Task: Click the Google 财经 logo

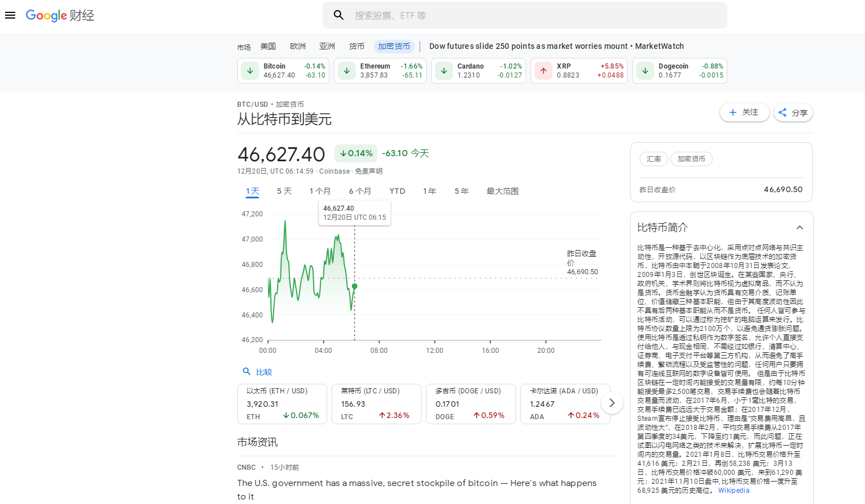Action: click(x=60, y=15)
